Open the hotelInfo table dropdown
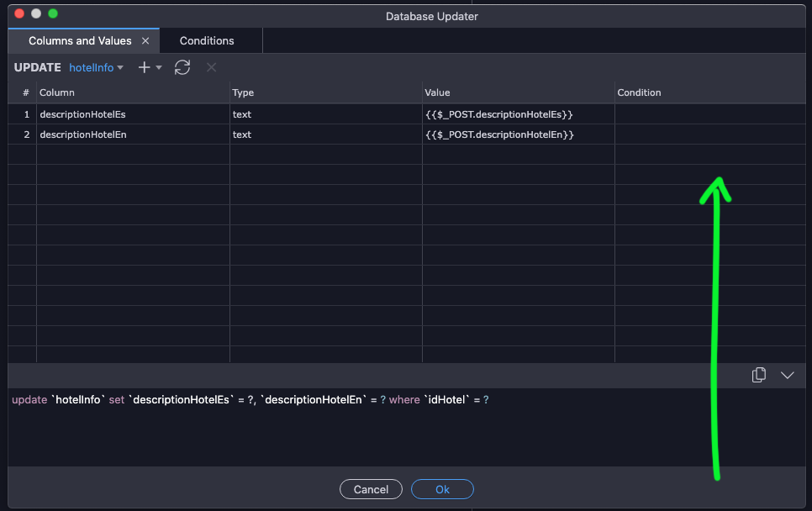Image resolution: width=812 pixels, height=511 pixels. [x=97, y=68]
